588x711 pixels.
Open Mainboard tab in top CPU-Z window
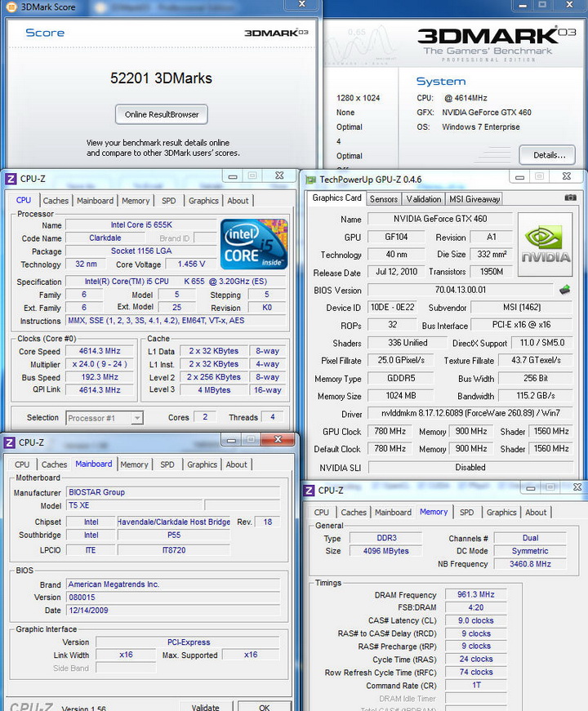[95, 201]
